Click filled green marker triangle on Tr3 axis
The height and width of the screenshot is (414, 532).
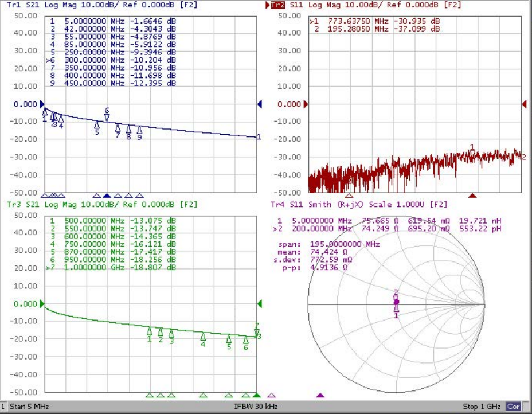tap(257, 395)
